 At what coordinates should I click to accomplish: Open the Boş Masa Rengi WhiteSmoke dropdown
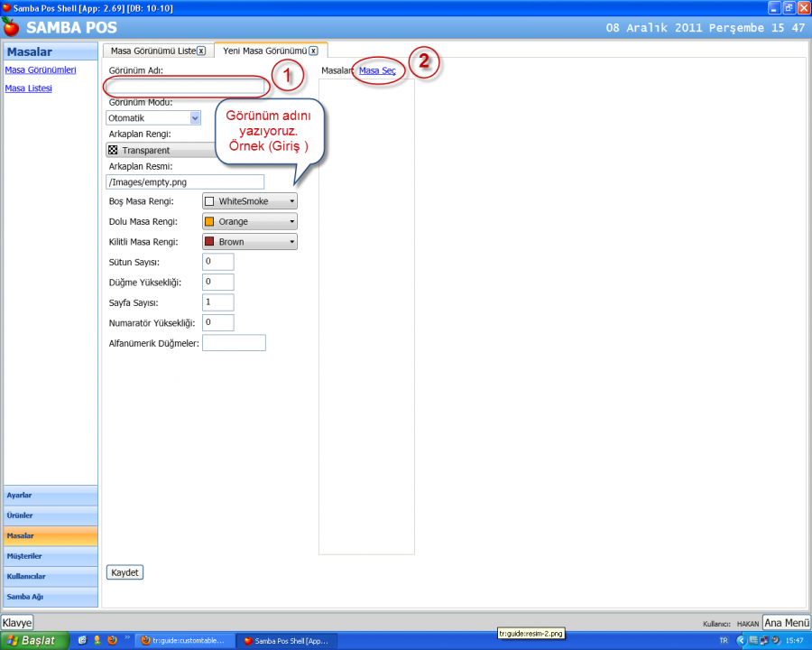[250, 201]
